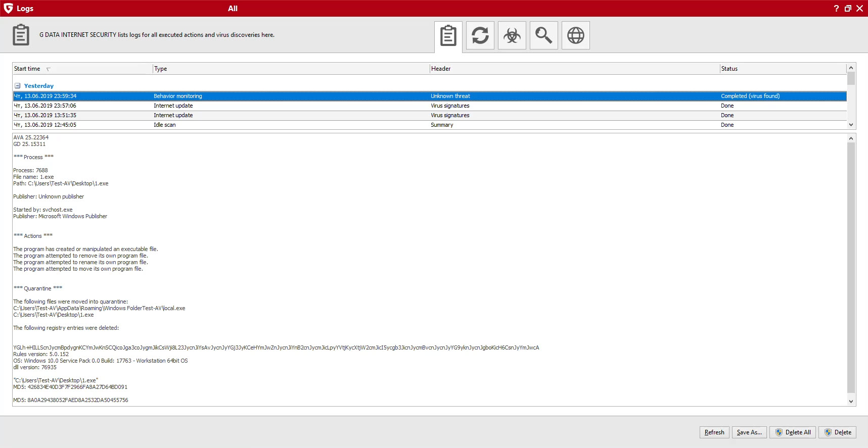Show scan logs with the magnifier icon

click(544, 35)
